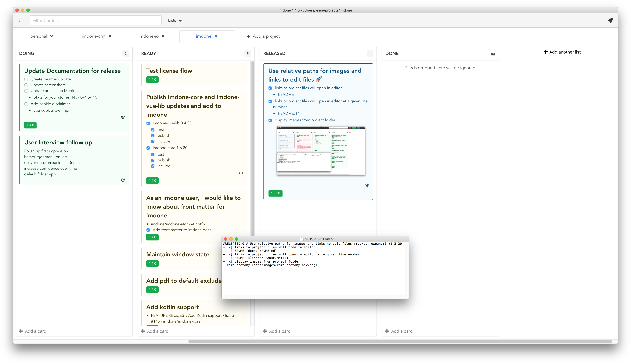Image resolution: width=631 pixels, height=364 pixels.
Task: Click snowflake icon on Use relative paths card
Action: pos(367,186)
